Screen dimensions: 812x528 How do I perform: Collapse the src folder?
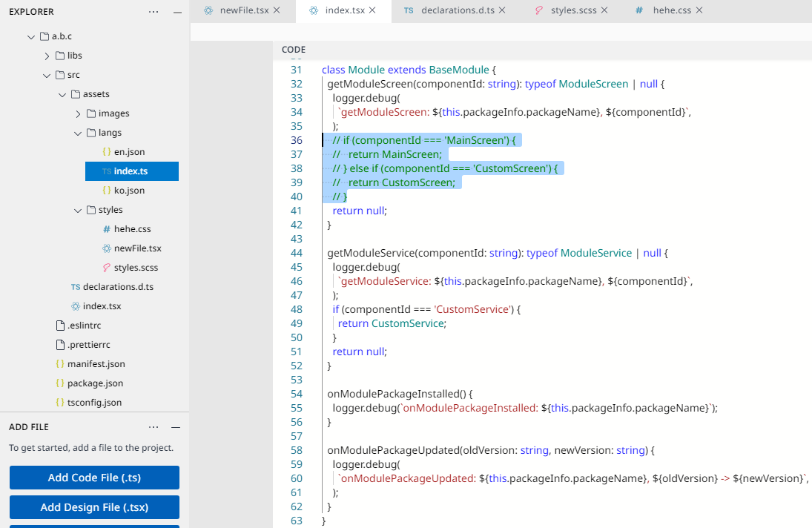pos(47,75)
